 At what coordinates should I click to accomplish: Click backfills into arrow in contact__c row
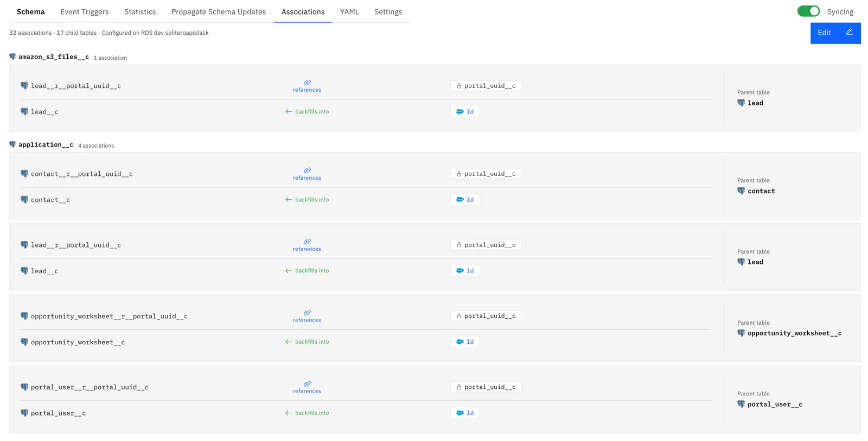point(289,200)
